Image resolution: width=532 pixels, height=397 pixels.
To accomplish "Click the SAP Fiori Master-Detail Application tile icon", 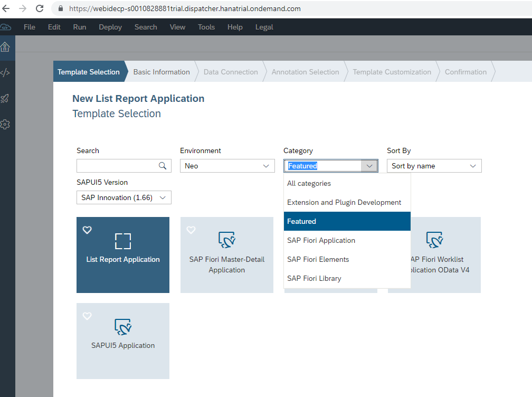I will (226, 240).
